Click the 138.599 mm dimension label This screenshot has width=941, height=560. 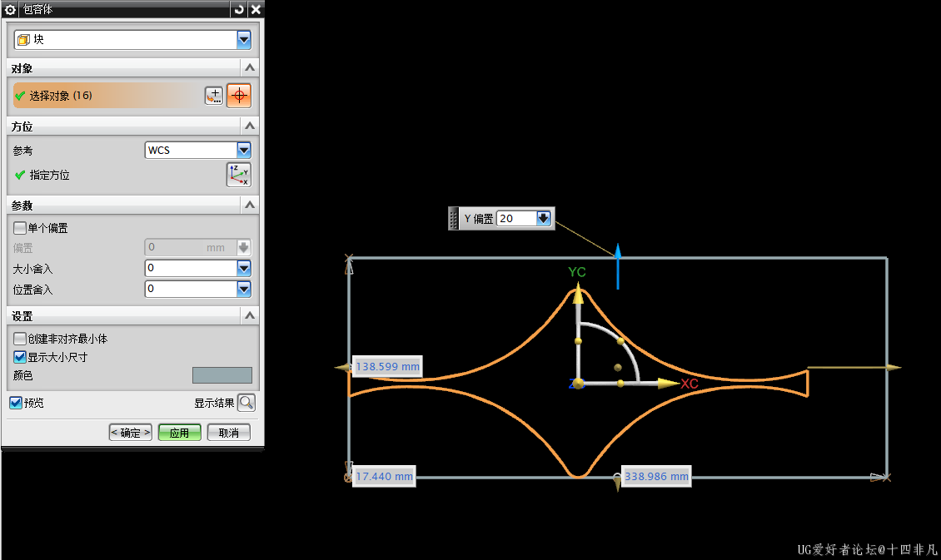(387, 366)
